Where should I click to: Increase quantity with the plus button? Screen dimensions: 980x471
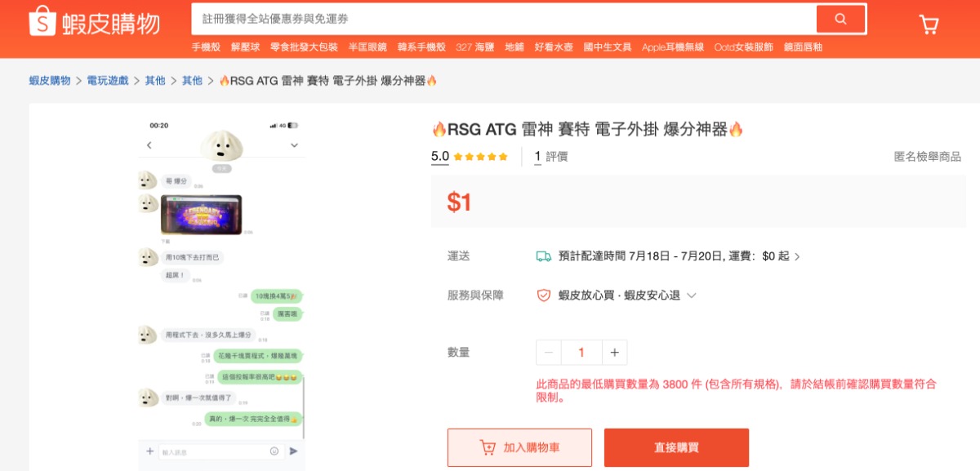[x=614, y=353]
